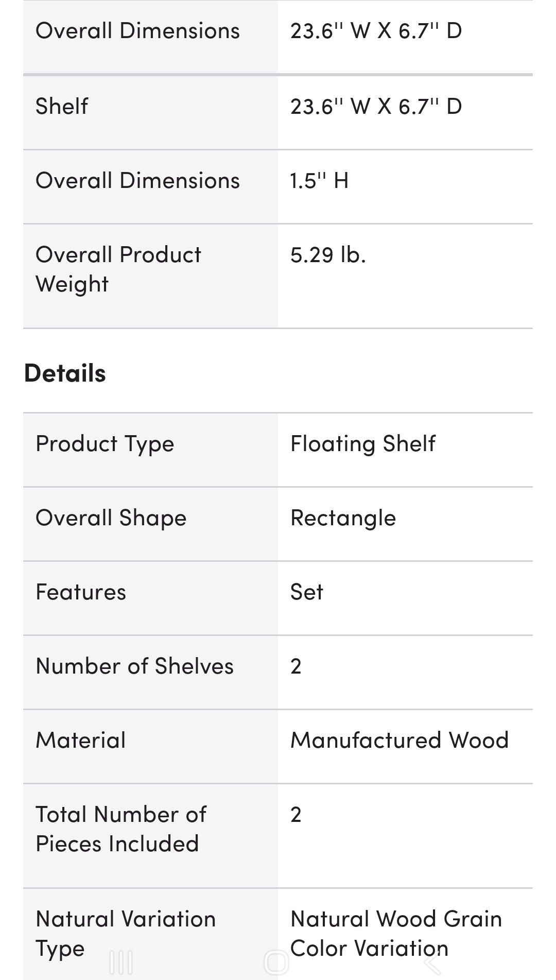Select the Rectangle value text
The height and width of the screenshot is (980, 556).
click(343, 518)
